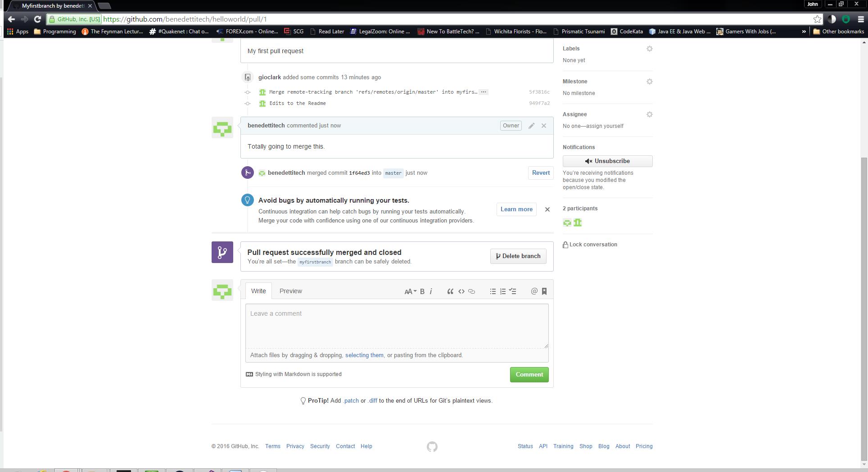
Task: Open the Status footer link
Action: (525, 446)
